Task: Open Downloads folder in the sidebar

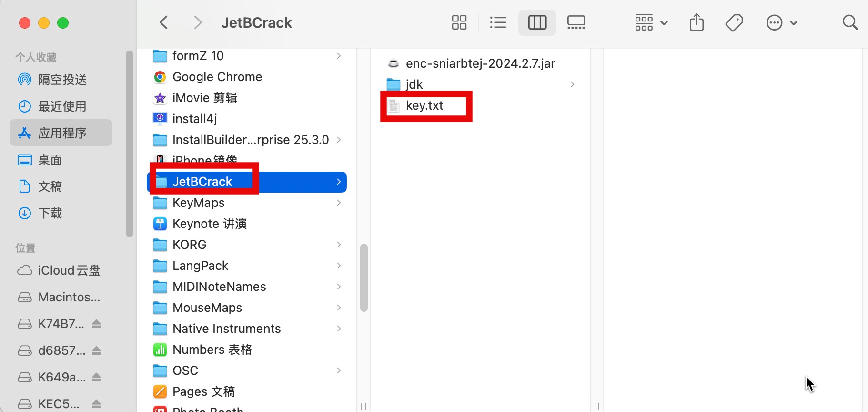Action: click(x=50, y=213)
